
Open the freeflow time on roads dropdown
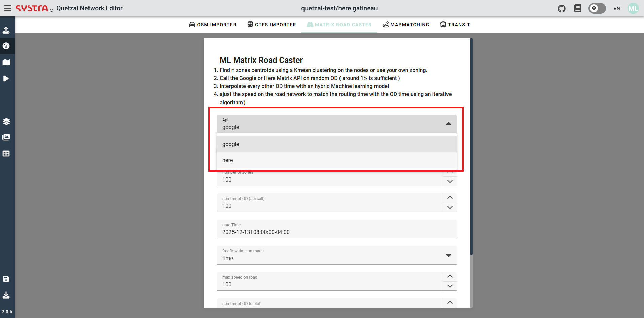tap(336, 255)
